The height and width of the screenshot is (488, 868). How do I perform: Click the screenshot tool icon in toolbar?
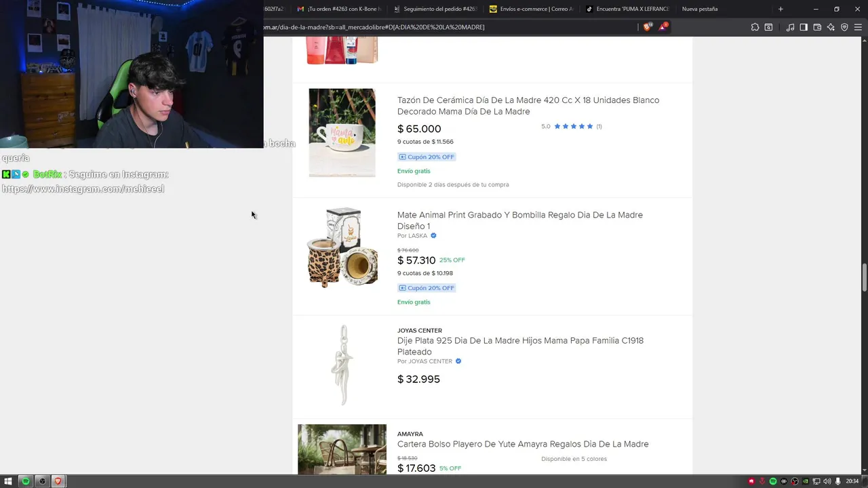(768, 27)
